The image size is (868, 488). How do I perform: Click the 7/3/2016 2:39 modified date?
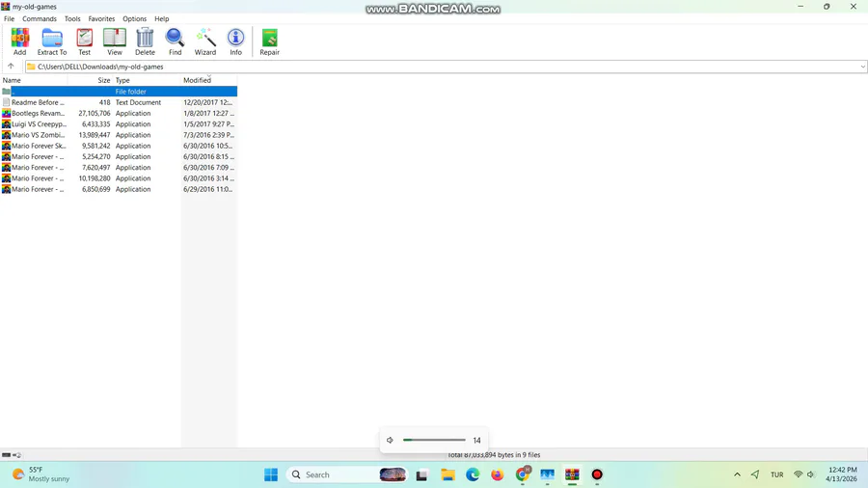(208, 135)
